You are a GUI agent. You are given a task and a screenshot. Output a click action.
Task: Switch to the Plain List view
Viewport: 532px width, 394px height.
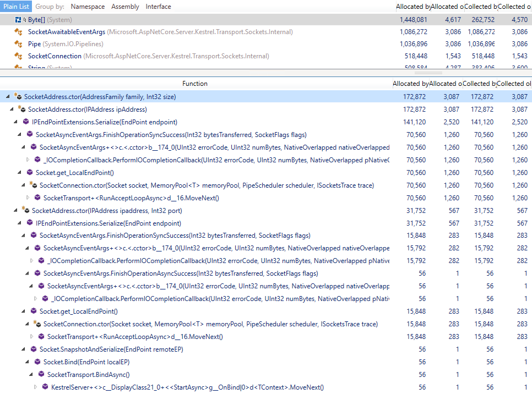[15, 7]
